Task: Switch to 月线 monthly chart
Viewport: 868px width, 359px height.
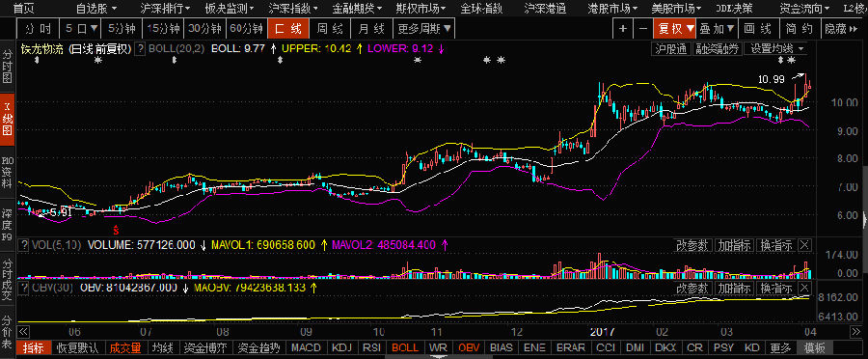Action: coord(371,28)
